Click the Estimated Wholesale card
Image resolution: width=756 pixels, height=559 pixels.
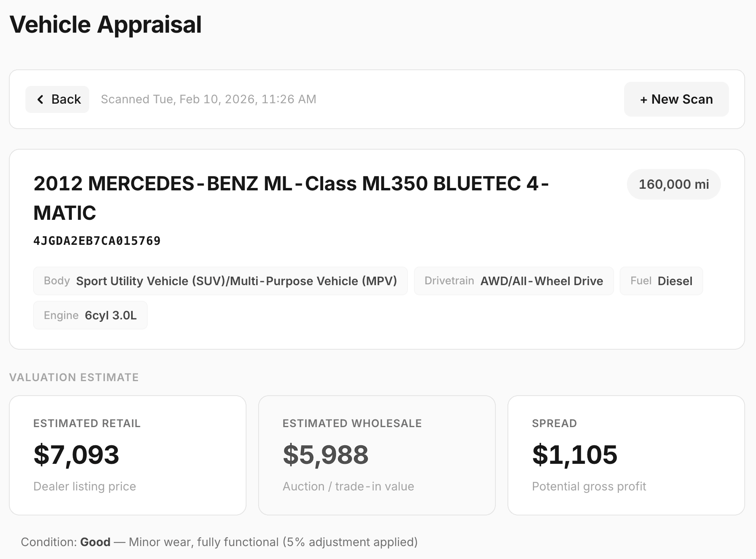point(377,455)
